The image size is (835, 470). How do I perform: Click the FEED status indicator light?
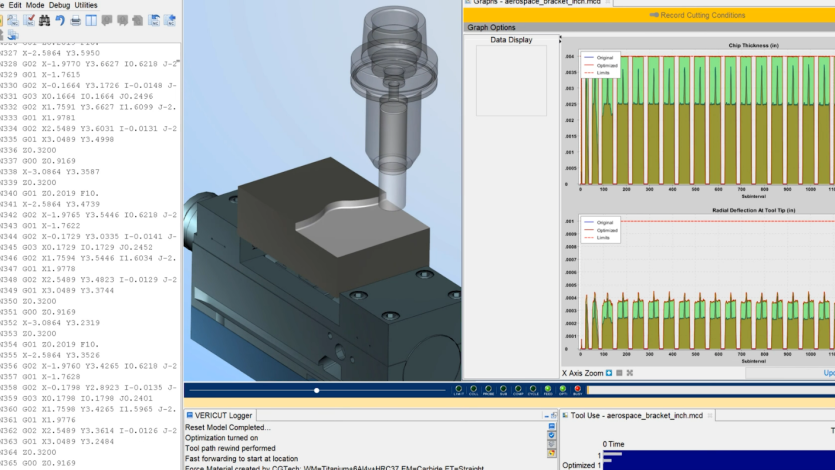[x=548, y=390]
